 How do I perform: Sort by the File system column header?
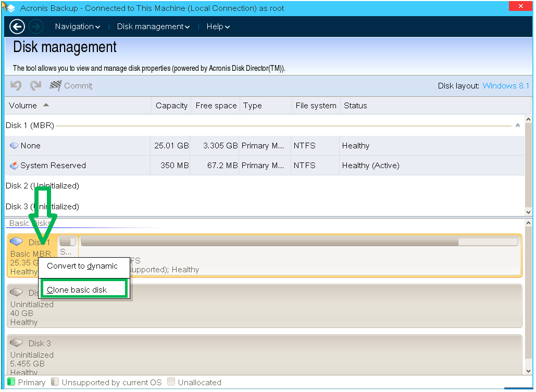pos(316,106)
